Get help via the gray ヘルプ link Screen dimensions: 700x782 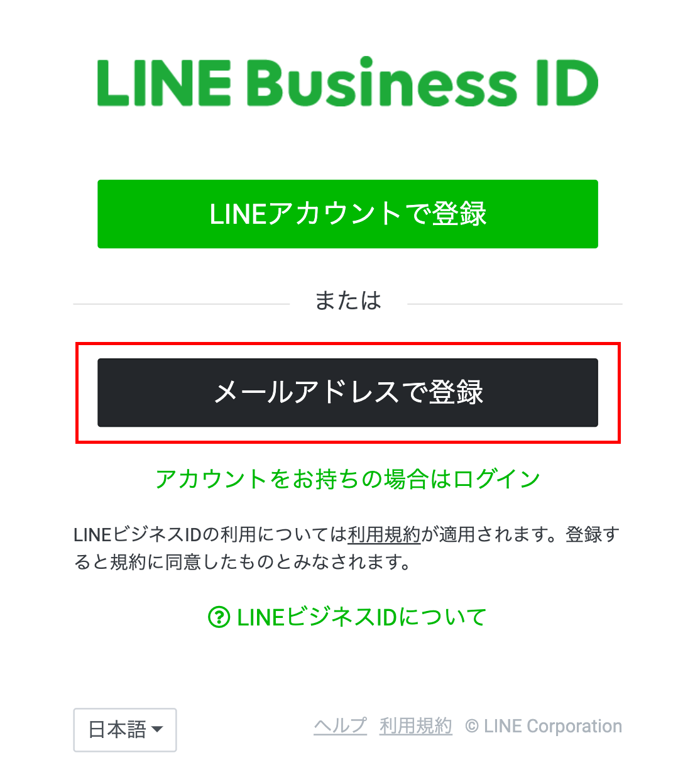click(x=340, y=726)
